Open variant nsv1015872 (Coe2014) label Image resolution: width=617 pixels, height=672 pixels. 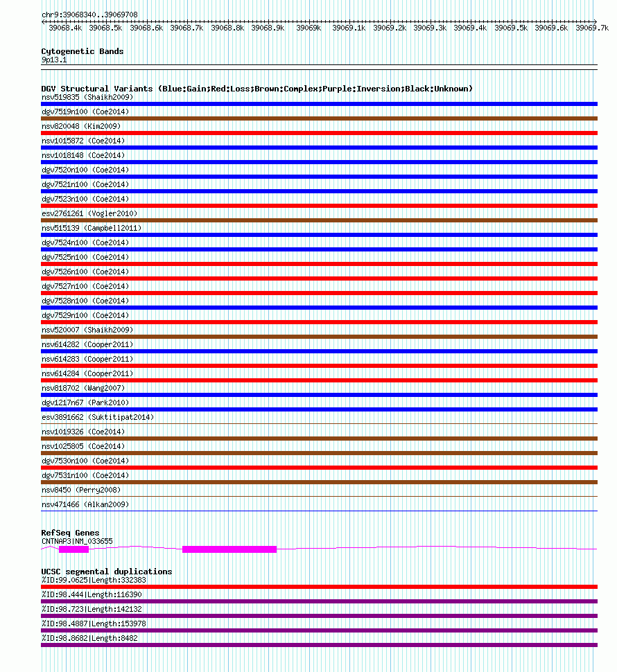[83, 141]
